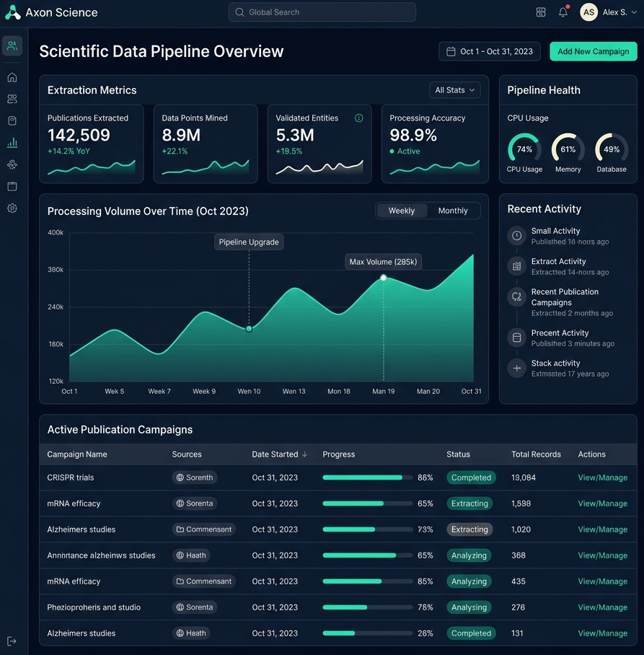
Task: Click total records 1,020
Action: point(521,529)
